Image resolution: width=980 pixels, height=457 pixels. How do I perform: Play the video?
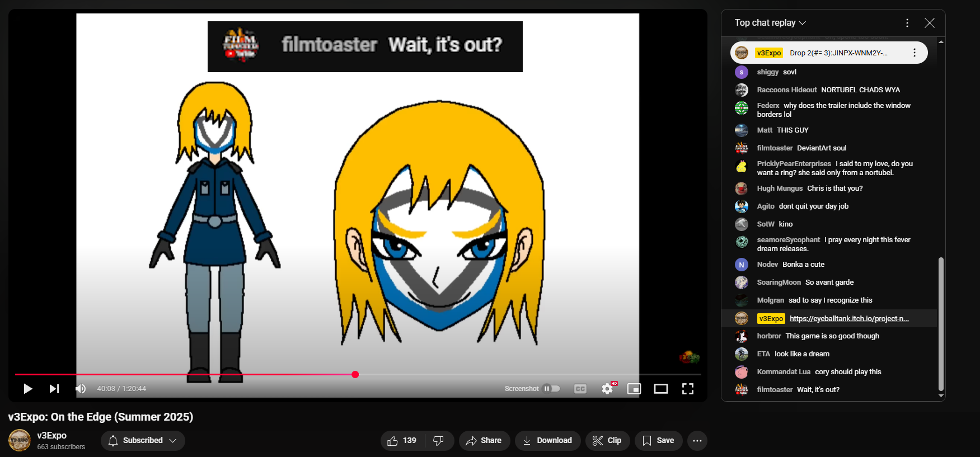pyautogui.click(x=27, y=389)
